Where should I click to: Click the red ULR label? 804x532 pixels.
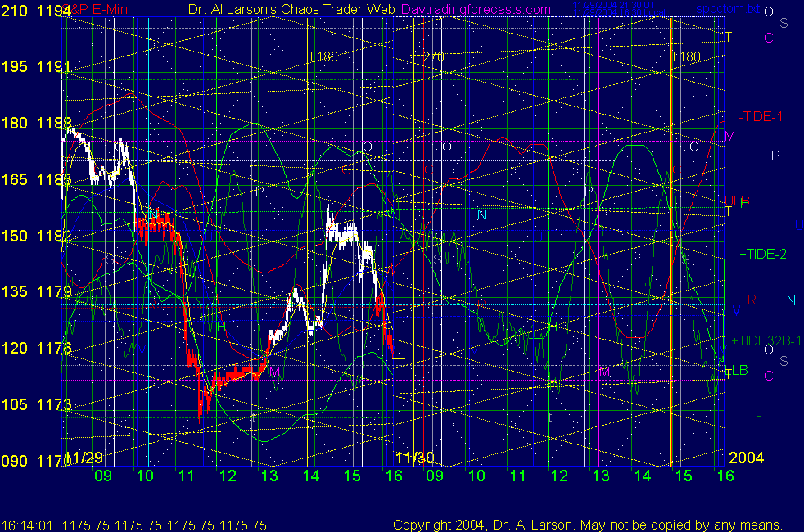(x=737, y=201)
